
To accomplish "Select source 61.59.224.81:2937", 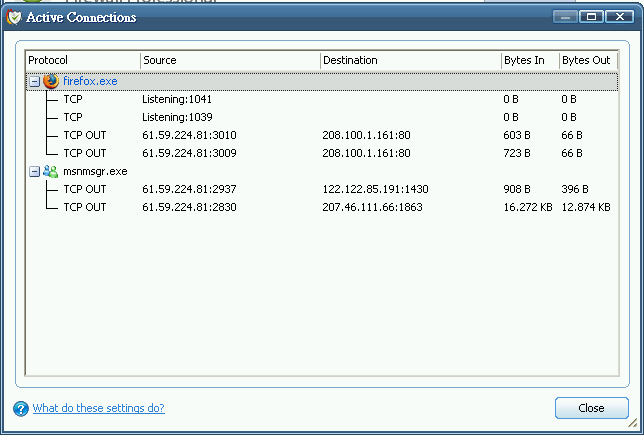I will 189,189.
